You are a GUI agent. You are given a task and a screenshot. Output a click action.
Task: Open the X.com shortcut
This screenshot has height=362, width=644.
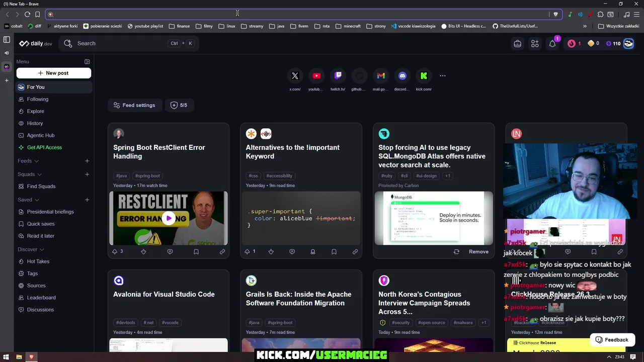click(295, 76)
